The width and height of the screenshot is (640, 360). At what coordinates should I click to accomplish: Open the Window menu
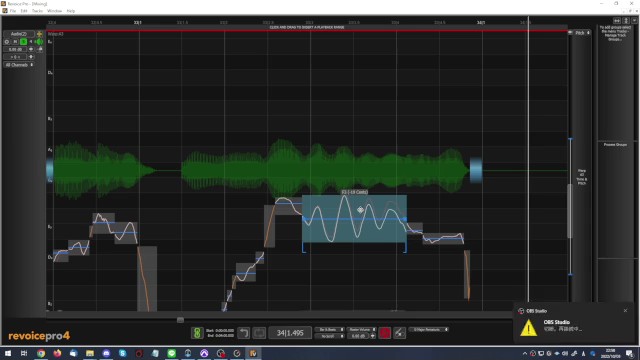click(x=54, y=11)
